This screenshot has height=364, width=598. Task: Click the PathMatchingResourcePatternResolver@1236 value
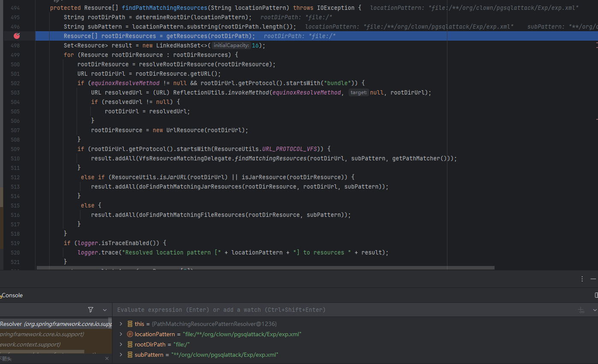tap(214, 324)
